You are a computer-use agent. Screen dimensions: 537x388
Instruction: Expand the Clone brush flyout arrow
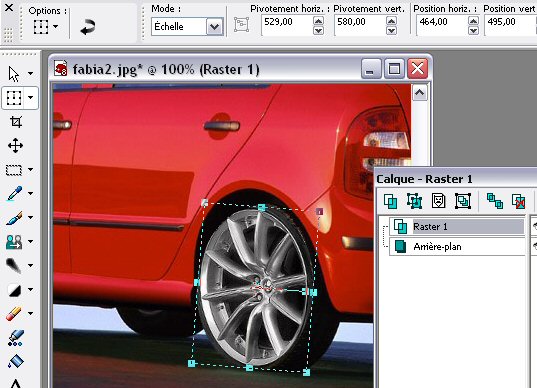[x=30, y=241]
